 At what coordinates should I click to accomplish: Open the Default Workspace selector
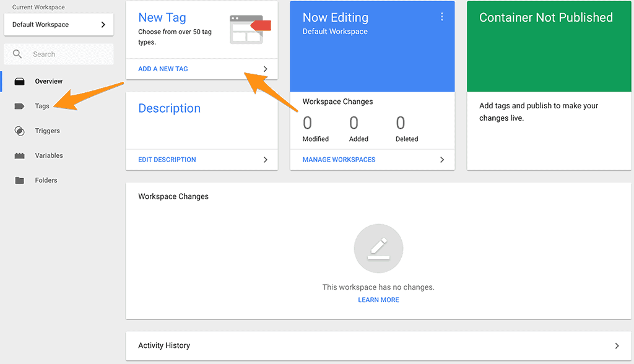coord(59,25)
